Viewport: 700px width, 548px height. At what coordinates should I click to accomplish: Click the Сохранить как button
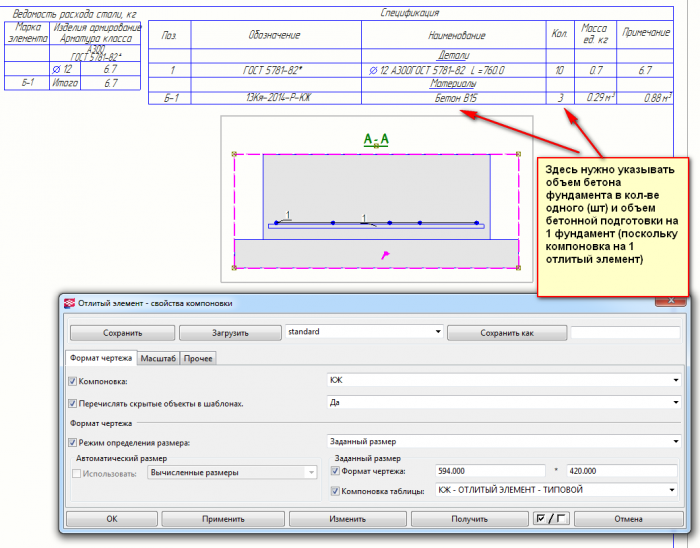507,333
